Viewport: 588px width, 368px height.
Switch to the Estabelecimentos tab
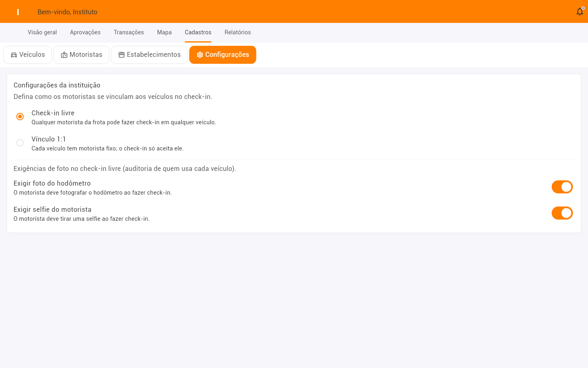[149, 55]
